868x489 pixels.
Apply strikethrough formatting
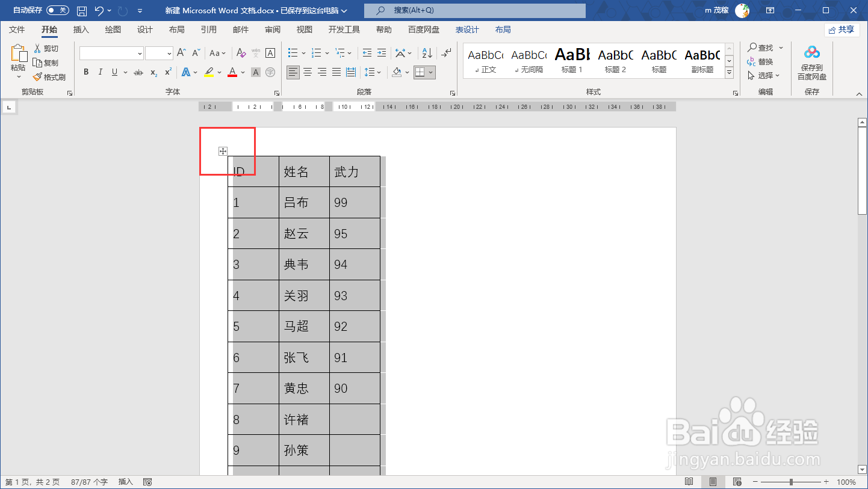pos(139,72)
